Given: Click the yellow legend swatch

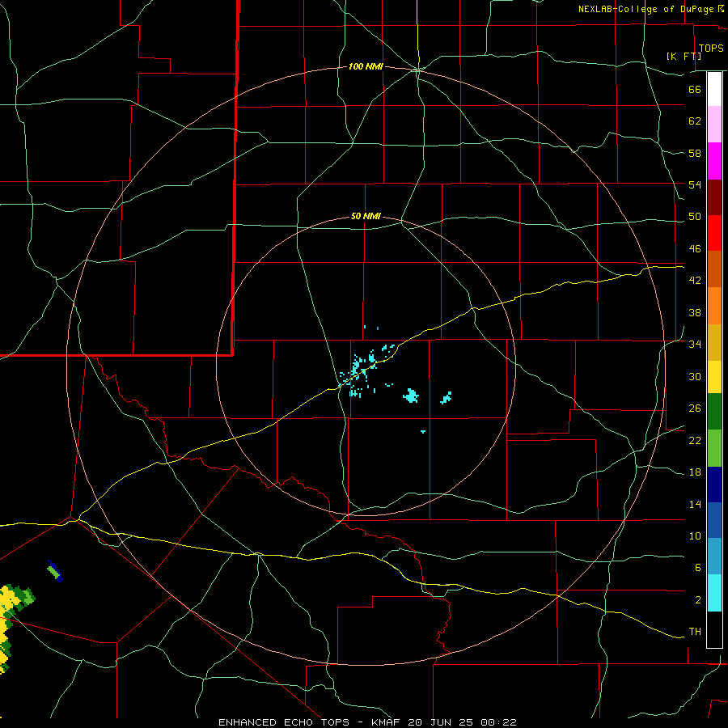Looking at the screenshot, I should click(x=714, y=377).
